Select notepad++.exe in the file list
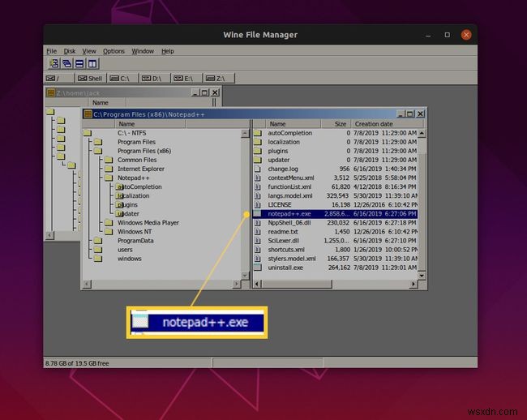 coord(336,214)
